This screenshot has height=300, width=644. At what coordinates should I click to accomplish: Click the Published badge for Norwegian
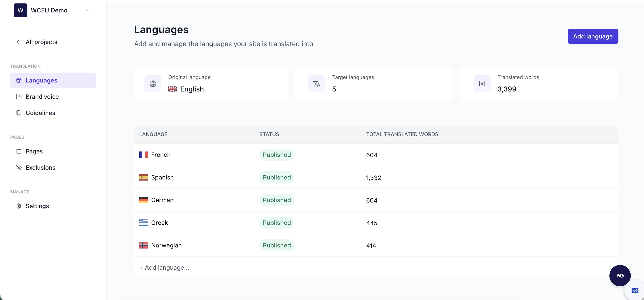(277, 245)
